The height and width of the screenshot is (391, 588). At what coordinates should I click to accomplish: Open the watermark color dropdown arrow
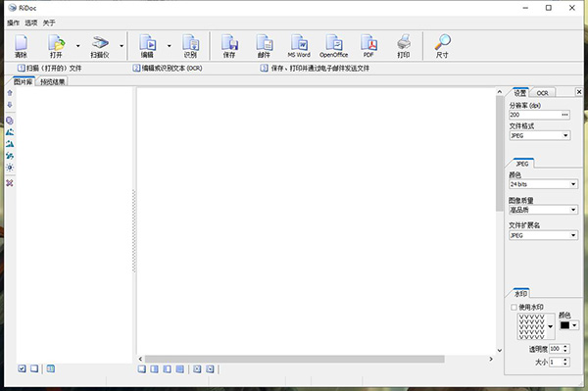(574, 325)
